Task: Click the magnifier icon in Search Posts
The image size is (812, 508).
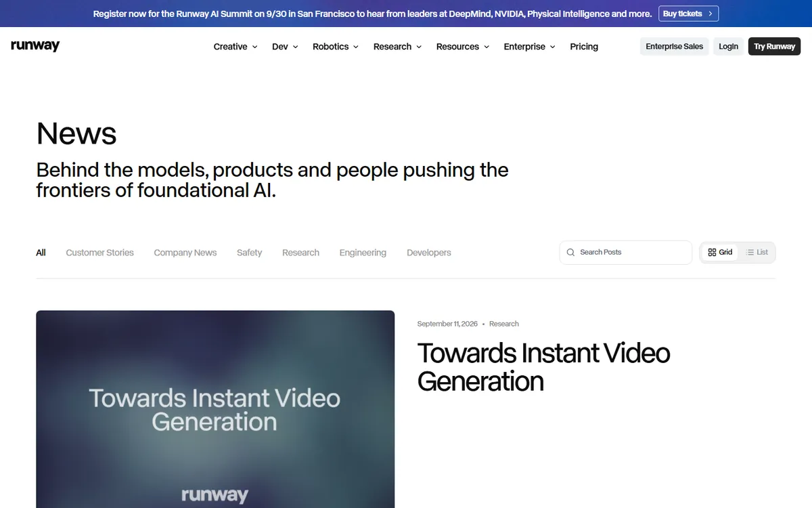Action: (x=571, y=253)
